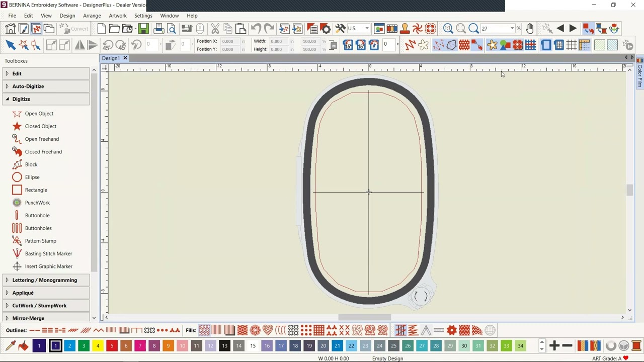Create a new blank design

click(x=101, y=29)
